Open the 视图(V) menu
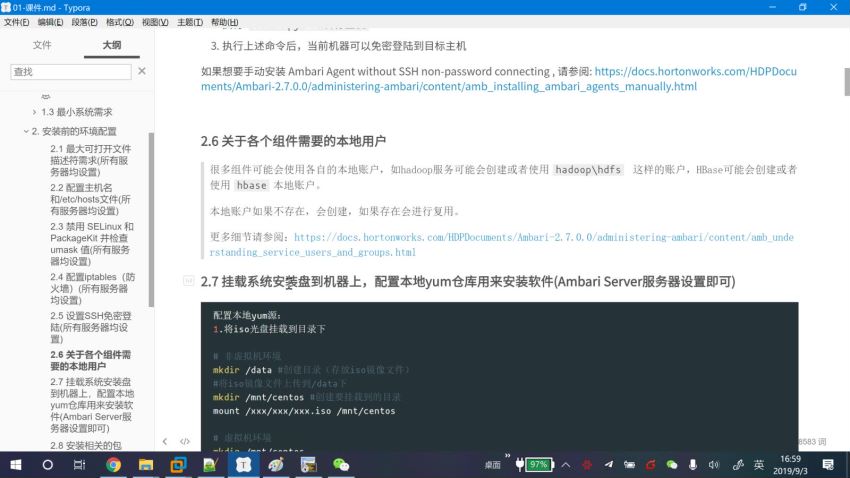Viewport: 850px width, 478px height. tap(155, 22)
